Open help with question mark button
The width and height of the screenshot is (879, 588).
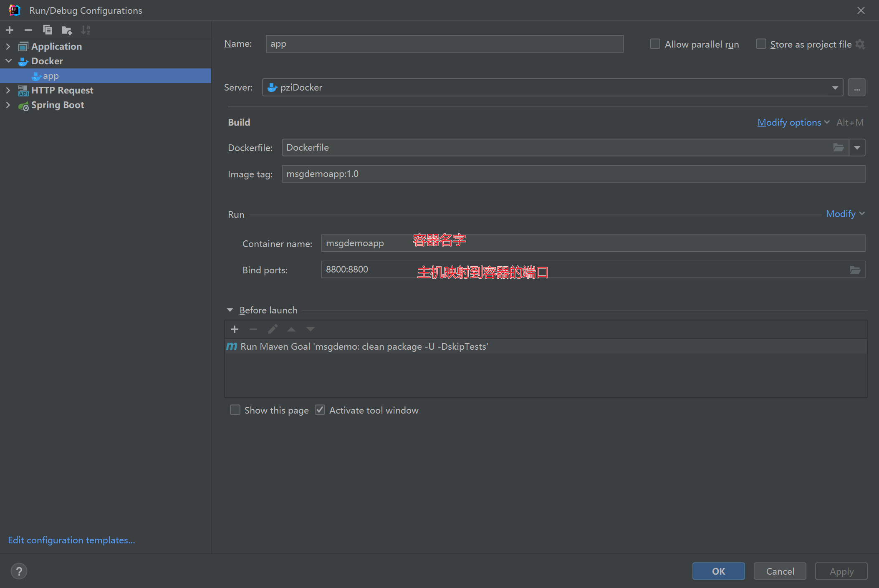coord(19,571)
